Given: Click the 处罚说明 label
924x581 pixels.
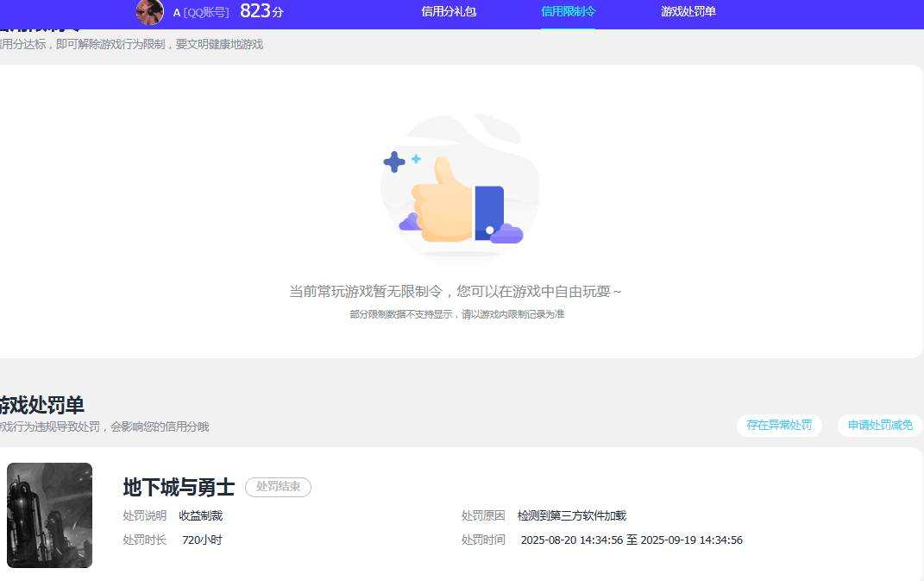Looking at the screenshot, I should [144, 515].
